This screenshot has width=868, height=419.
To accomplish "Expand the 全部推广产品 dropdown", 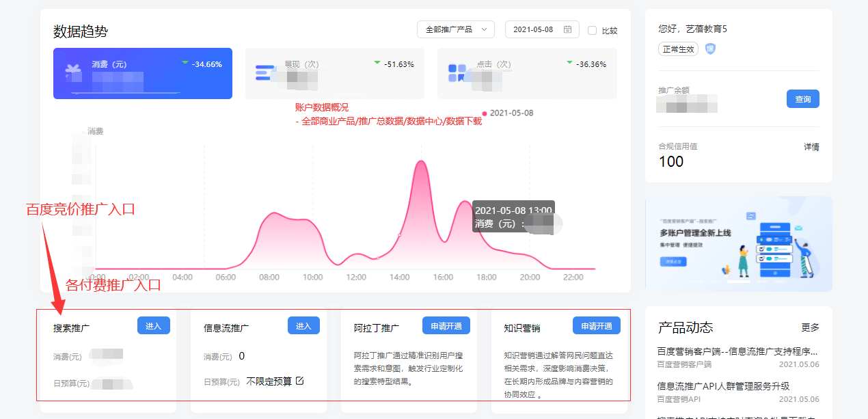I will (x=456, y=29).
